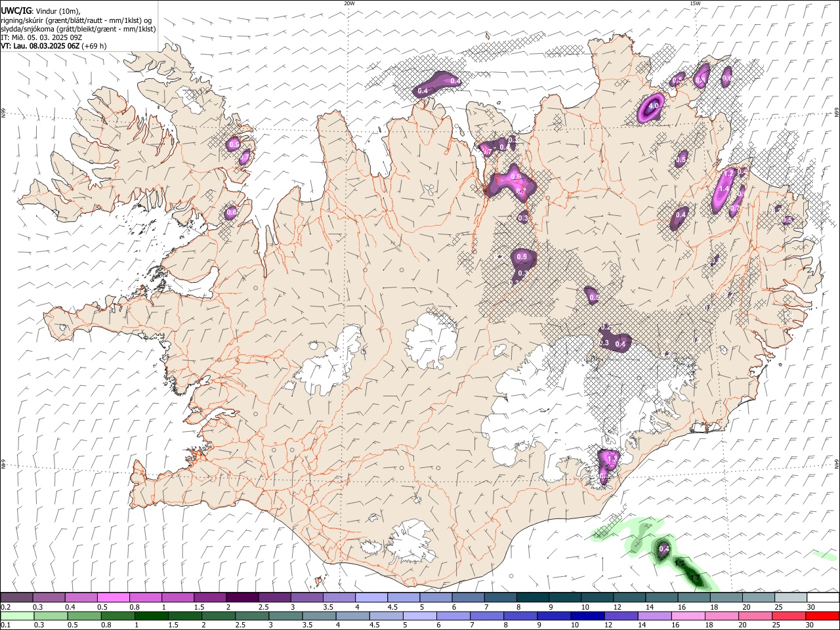Image resolution: width=840 pixels, height=630 pixels.
Task: Click the 4.0 snowfall maximum label in northeast
Action: tap(653, 106)
